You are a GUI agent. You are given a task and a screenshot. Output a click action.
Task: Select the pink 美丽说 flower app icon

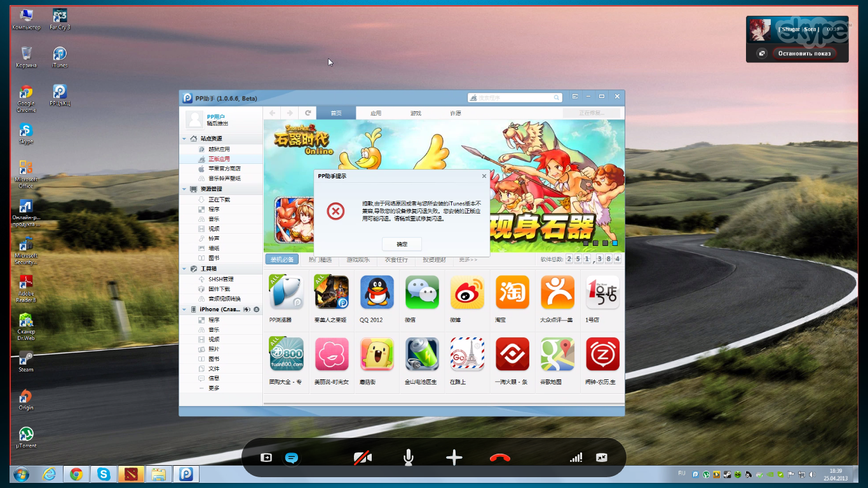tap(332, 353)
